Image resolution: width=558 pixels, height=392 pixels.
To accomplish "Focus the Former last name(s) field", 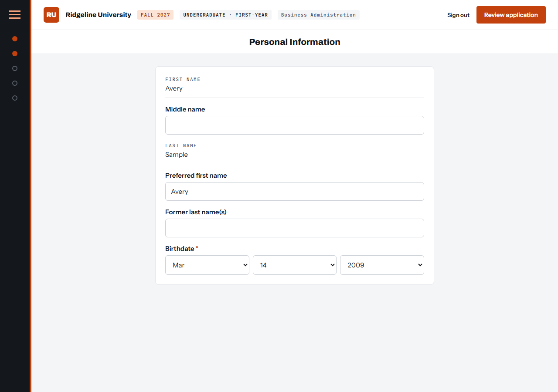I will (295, 228).
